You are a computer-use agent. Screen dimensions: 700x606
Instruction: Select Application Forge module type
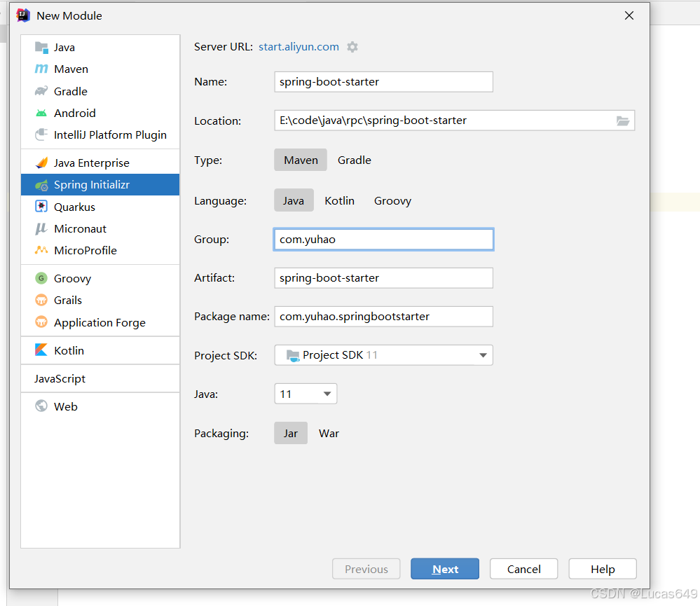pos(100,322)
